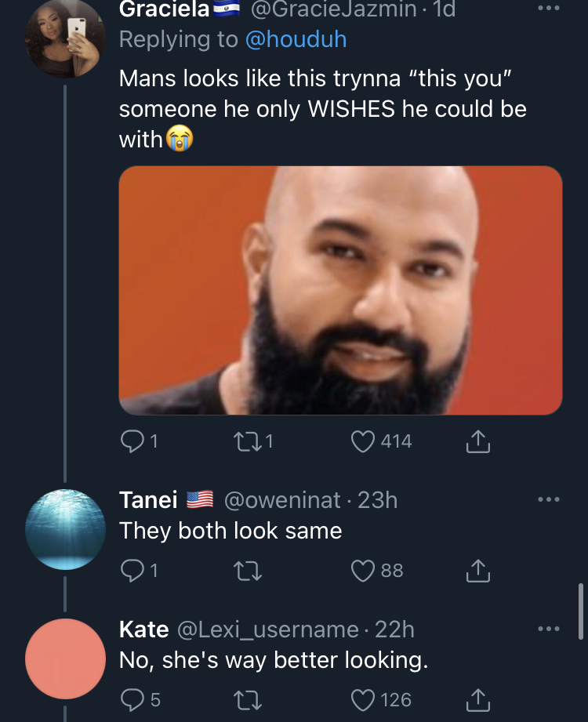Open Kate's @Lexi_username profile name
588x722 pixels.
[x=269, y=629]
